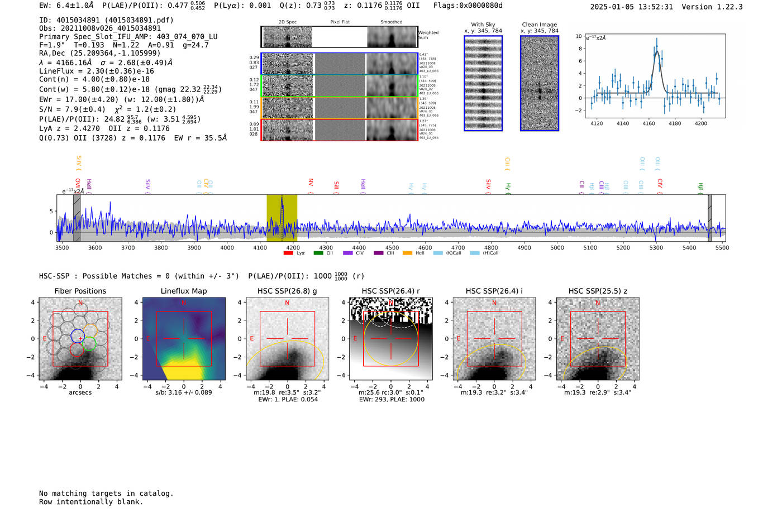This screenshot has height=532, width=782.
Task: Select the Obs: 20211008v026_4015034891 line
Action: (100, 28)
